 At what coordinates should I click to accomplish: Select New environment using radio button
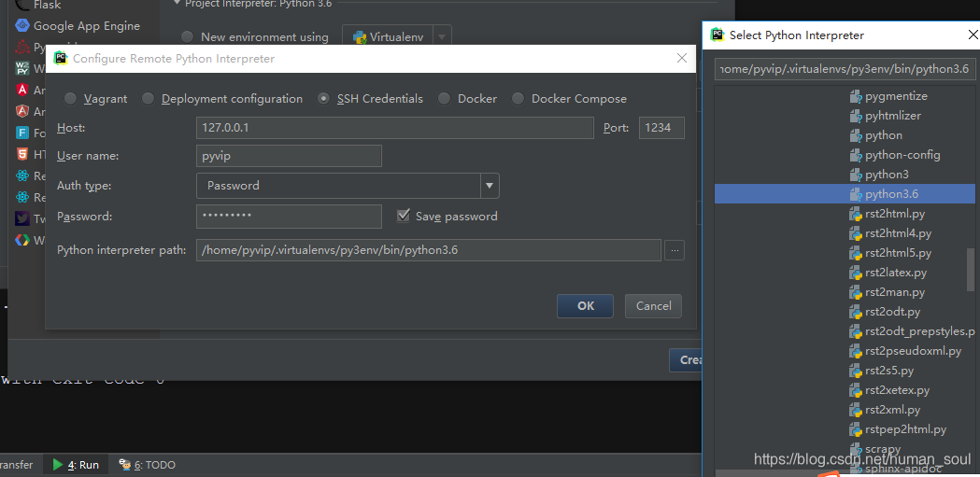(x=188, y=36)
